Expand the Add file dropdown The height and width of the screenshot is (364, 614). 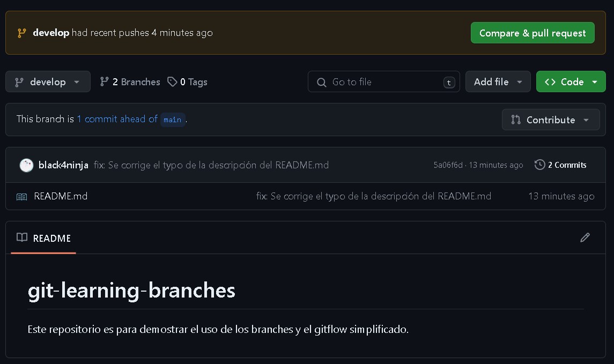pyautogui.click(x=498, y=82)
